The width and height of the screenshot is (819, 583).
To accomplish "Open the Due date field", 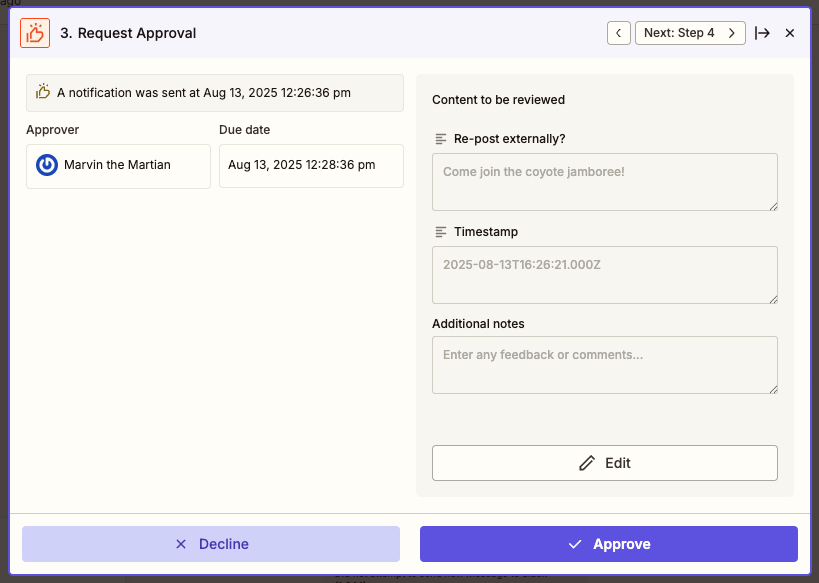I will coord(310,166).
